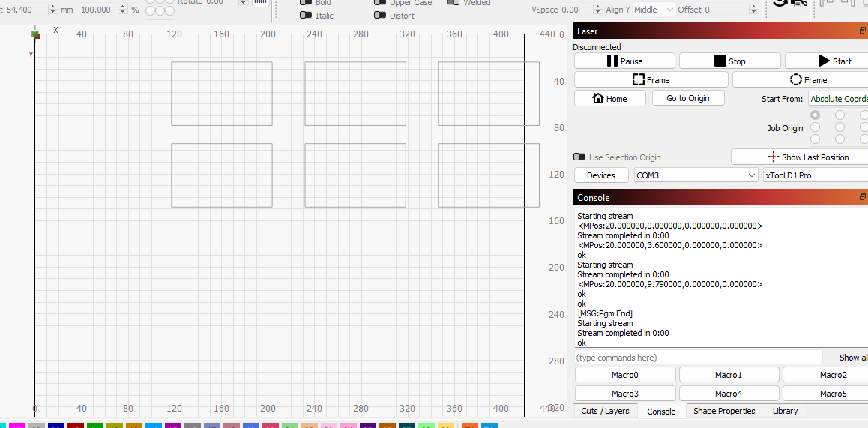Expand the Start From dropdown
The width and height of the screenshot is (868, 428).
click(837, 99)
